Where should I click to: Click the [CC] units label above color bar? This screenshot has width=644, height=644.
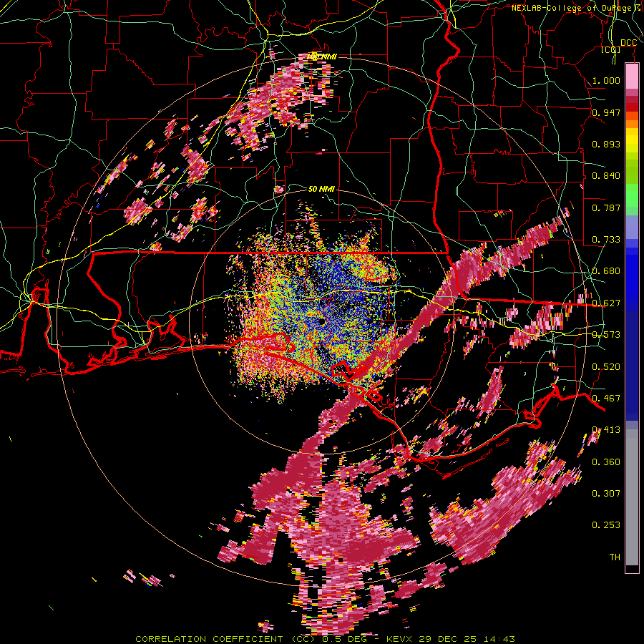click(x=611, y=50)
